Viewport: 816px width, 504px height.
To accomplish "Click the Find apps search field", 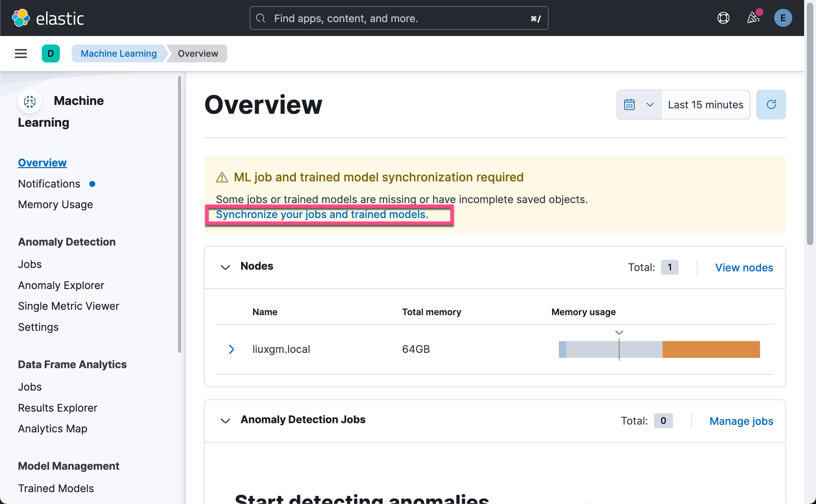I will tap(398, 18).
